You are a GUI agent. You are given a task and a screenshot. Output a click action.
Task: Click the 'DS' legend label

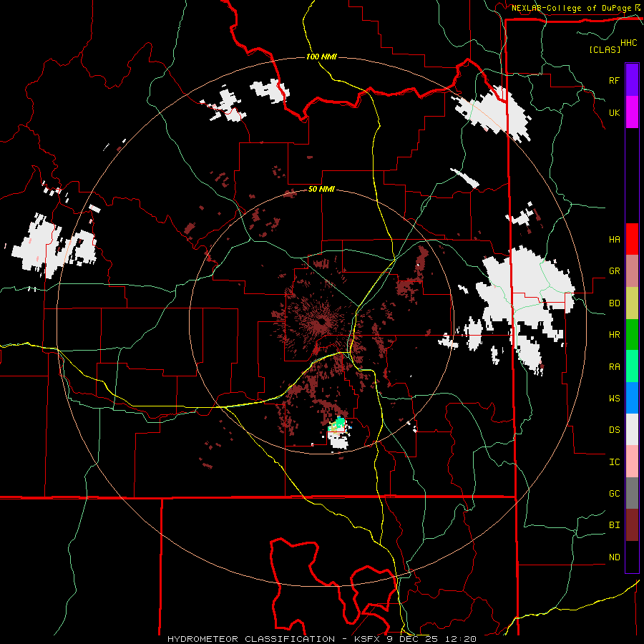pyautogui.click(x=614, y=430)
